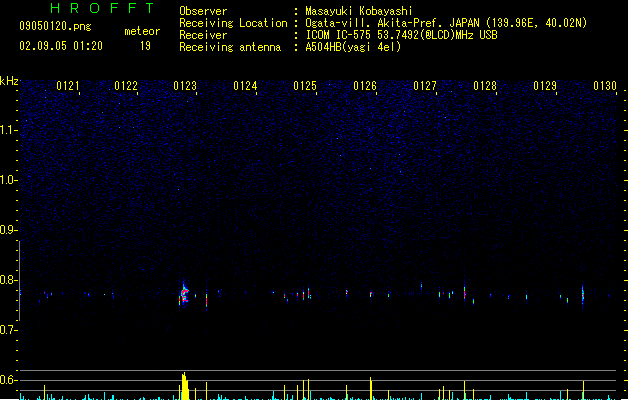Click the Receiver label
Screen dimensions: 629x400
(203, 35)
